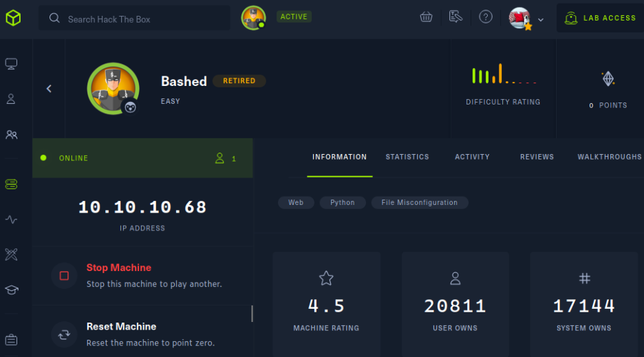This screenshot has height=357, width=644.
Task: Open the shopping basket icon
Action: point(427,17)
